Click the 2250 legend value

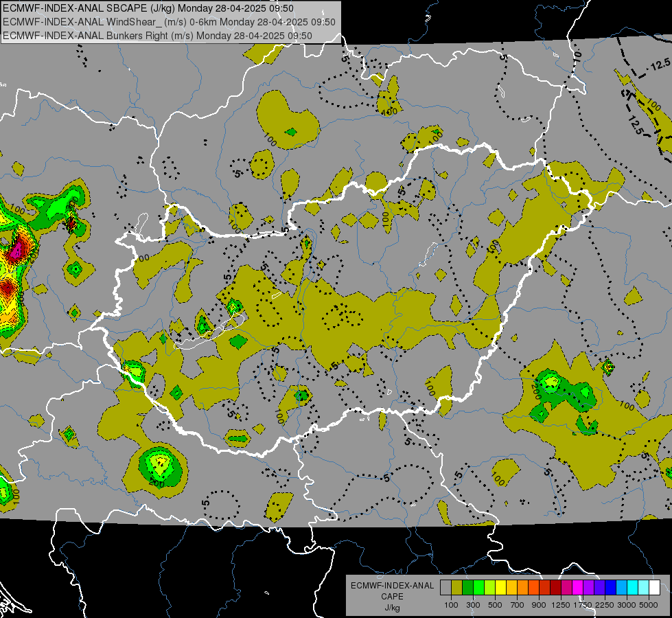click(605, 605)
